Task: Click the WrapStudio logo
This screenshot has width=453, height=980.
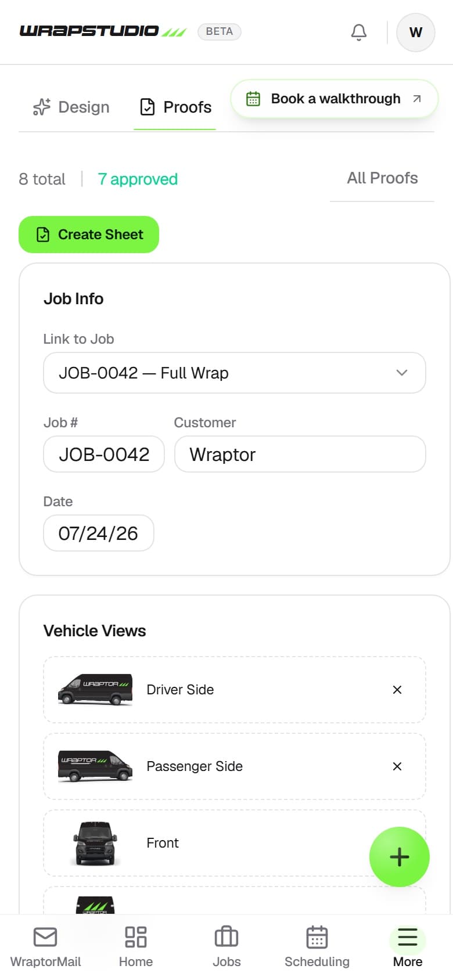Action: coord(103,31)
